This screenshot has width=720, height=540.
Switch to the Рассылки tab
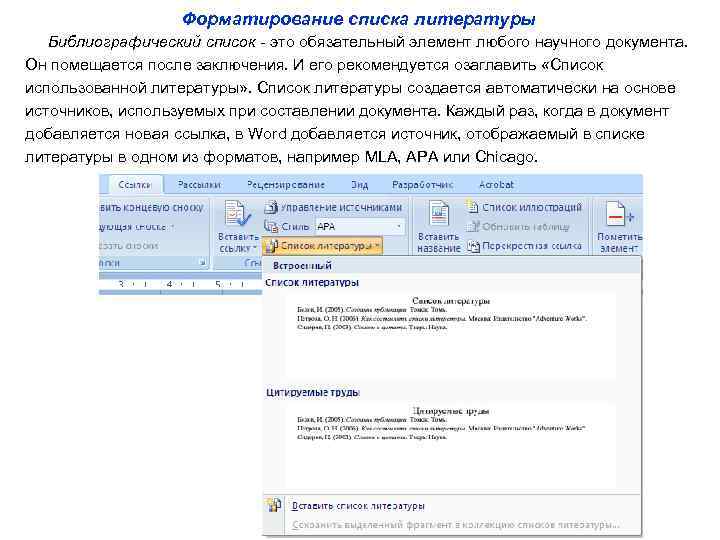[x=199, y=185]
